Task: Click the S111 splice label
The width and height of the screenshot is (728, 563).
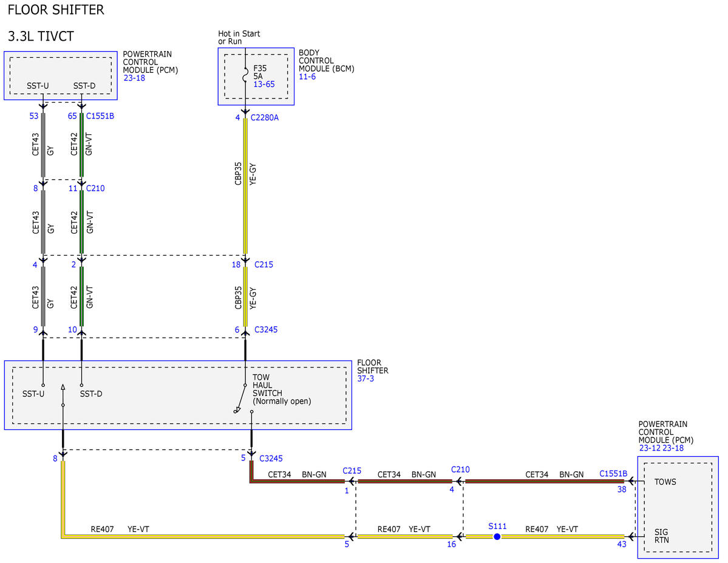Action: (x=497, y=527)
